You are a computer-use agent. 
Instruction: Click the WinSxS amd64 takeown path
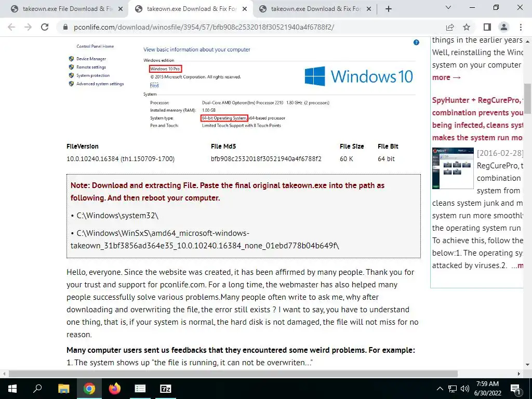[205, 239]
